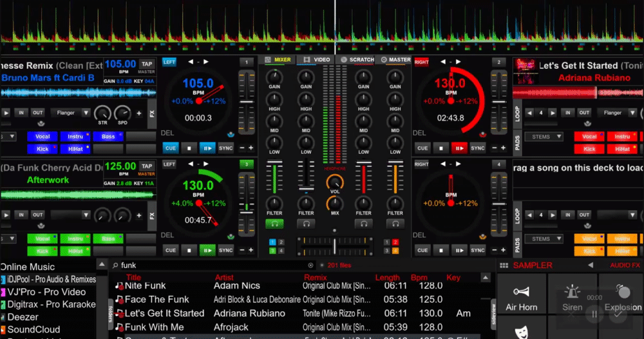Viewport: 644px width, 339px height.
Task: Click the up arrow beside Online Music
Action: 102,264
